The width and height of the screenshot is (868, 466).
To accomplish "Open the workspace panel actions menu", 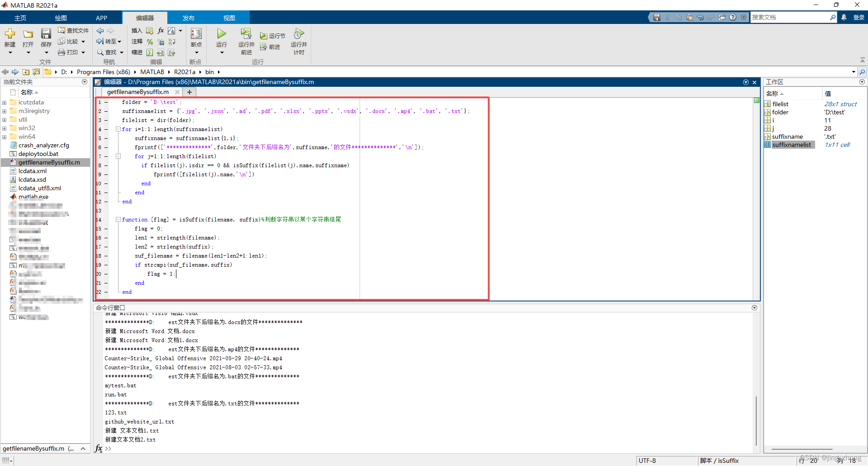I will pyautogui.click(x=862, y=82).
